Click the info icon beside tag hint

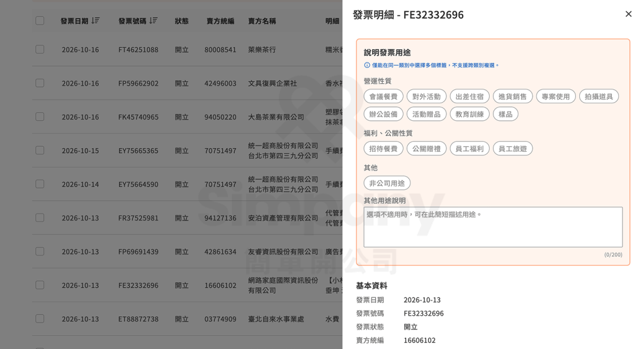pyautogui.click(x=367, y=65)
